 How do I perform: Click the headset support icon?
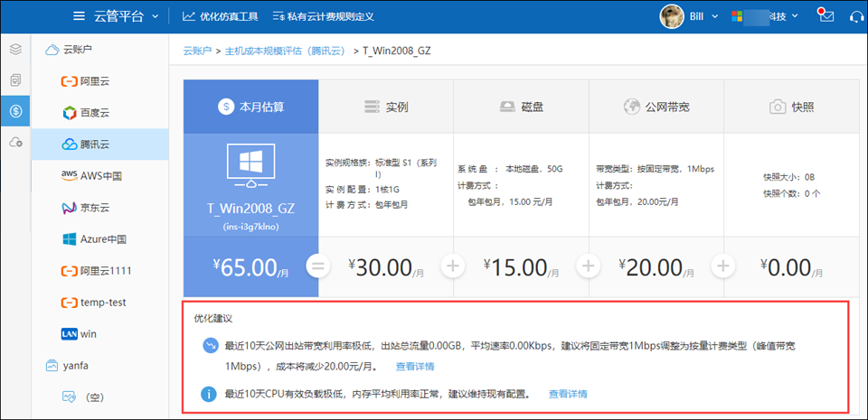click(856, 16)
